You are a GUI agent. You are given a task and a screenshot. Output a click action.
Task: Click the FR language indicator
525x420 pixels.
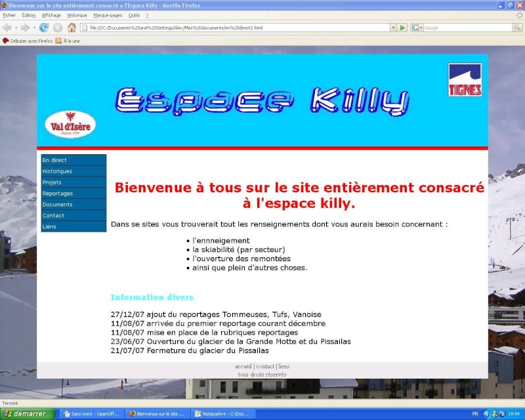475,414
